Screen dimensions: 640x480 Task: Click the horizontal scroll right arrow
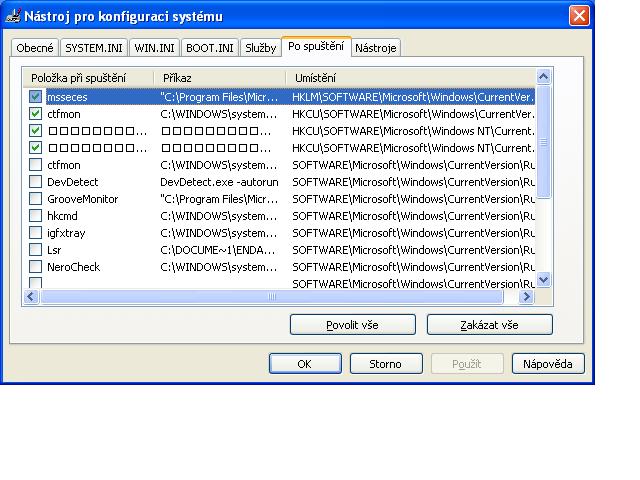point(526,296)
